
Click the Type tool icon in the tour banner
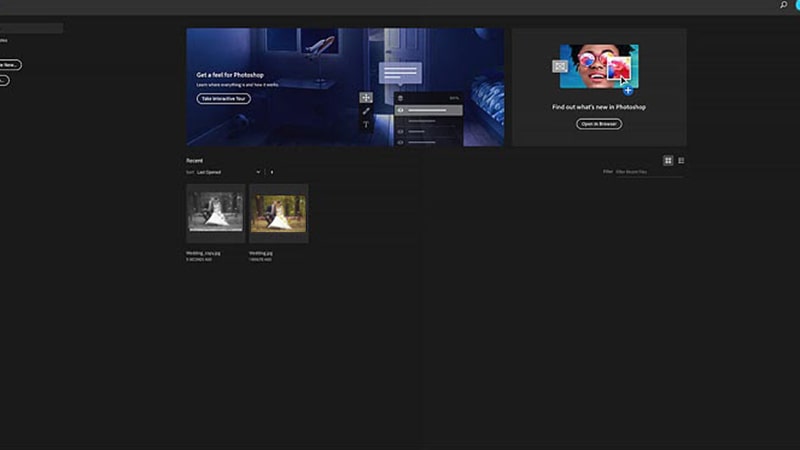(366, 125)
